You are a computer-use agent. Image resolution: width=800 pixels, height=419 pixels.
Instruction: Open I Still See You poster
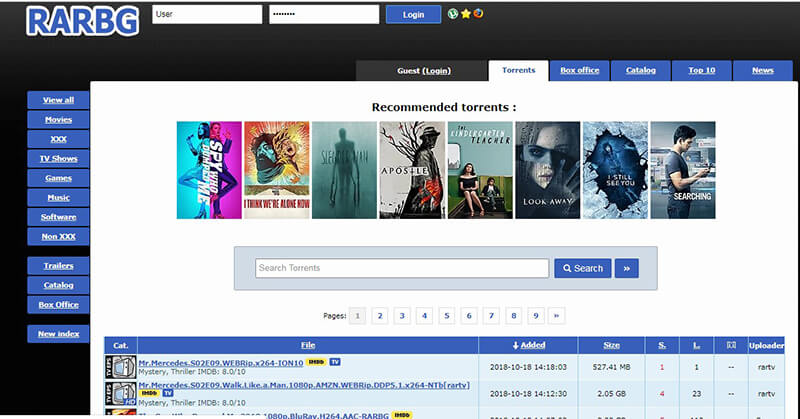[x=615, y=170]
